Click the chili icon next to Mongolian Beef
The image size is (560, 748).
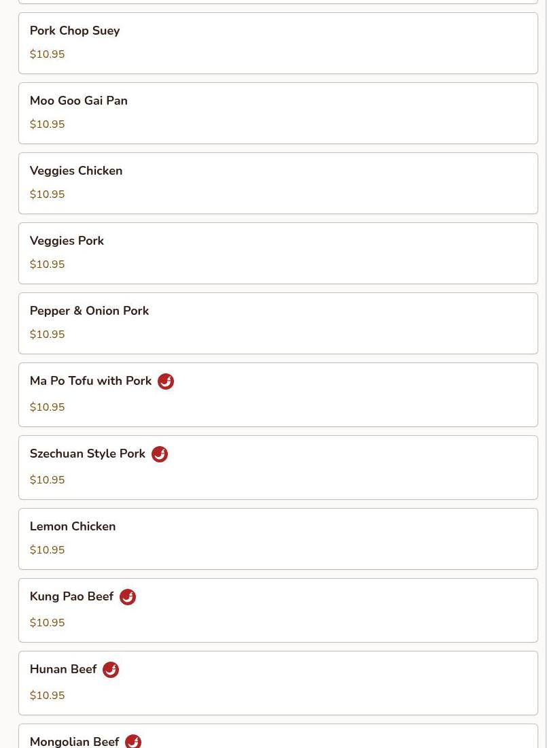[133, 741]
